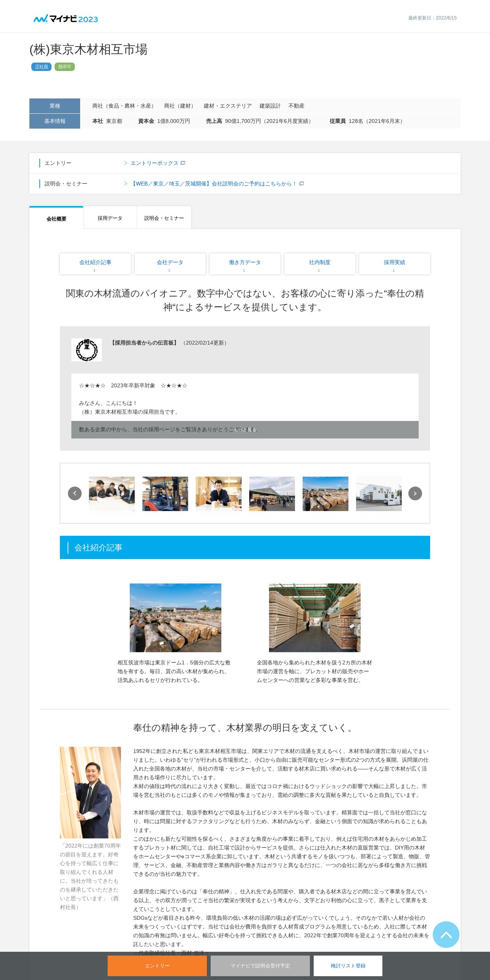The height and width of the screenshot is (980, 490).
Task: Click the chevron before エントリーボックス
Action: (126, 163)
